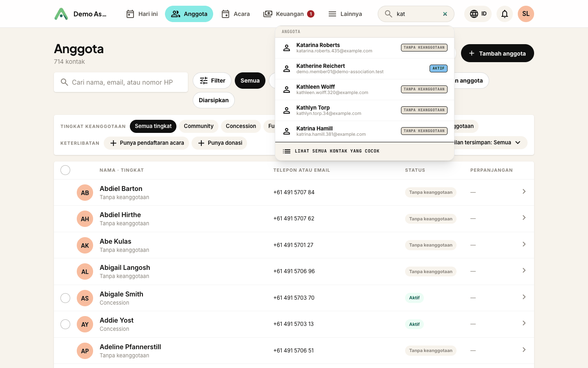Open the Filter button
Viewport: 588px width, 368px height.
tap(212, 81)
